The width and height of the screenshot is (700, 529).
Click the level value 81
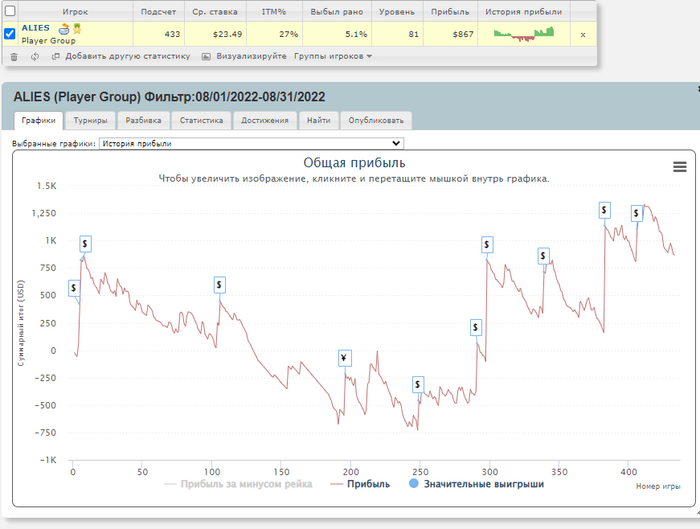[413, 34]
